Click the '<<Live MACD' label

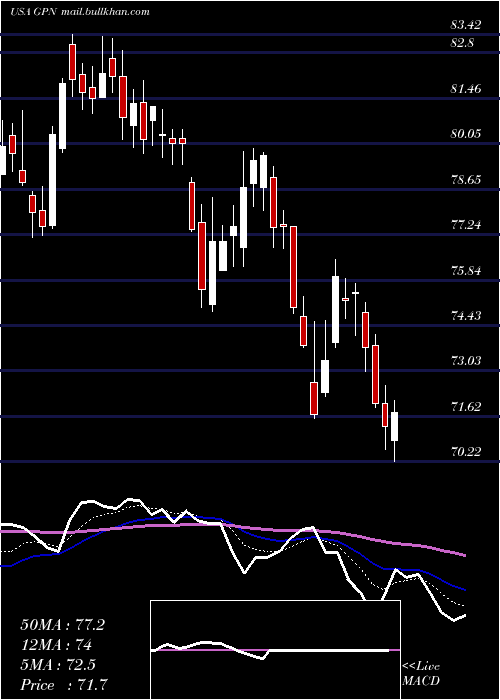(421, 674)
